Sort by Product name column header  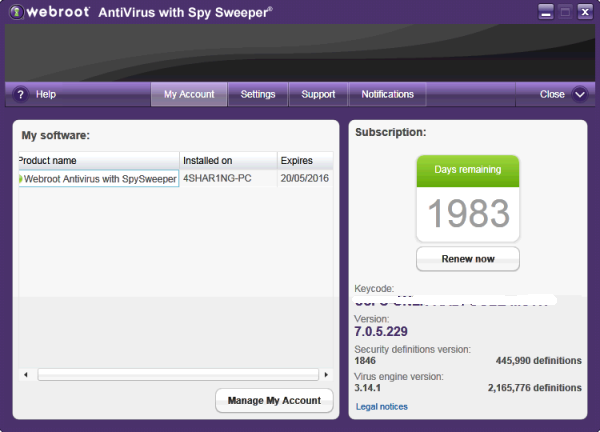click(x=98, y=160)
